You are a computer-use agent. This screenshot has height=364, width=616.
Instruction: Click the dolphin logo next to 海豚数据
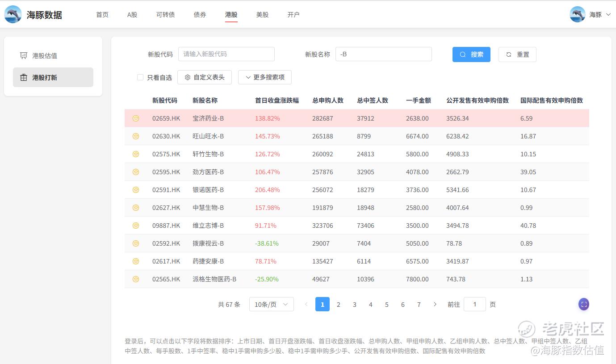[x=13, y=15]
